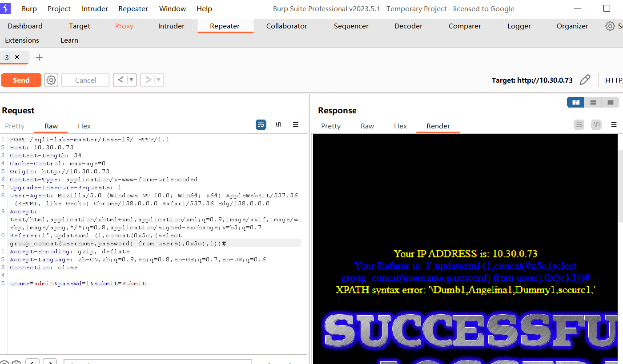Close Repeater tab 3 with x
The height and width of the screenshot is (364, 623).
[17, 57]
